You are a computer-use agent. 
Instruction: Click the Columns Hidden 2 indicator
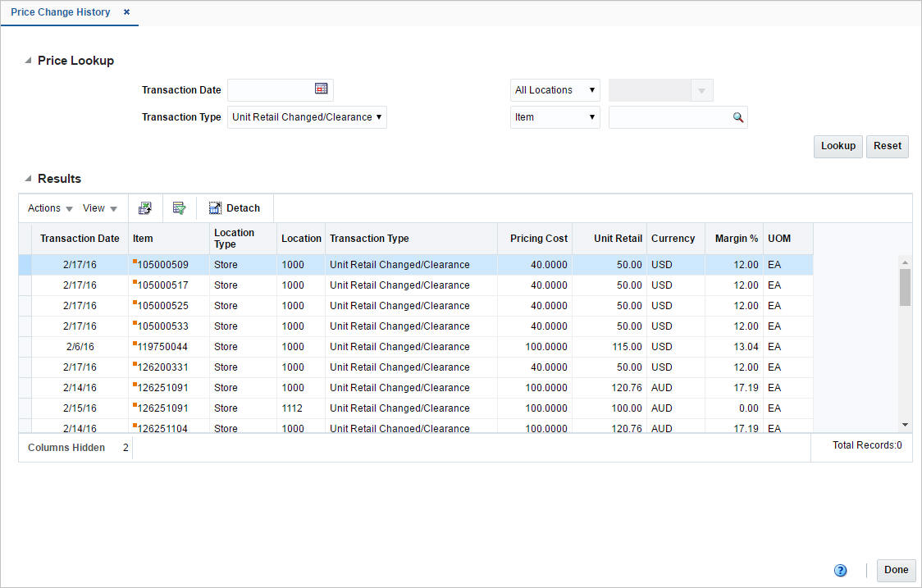[78, 448]
